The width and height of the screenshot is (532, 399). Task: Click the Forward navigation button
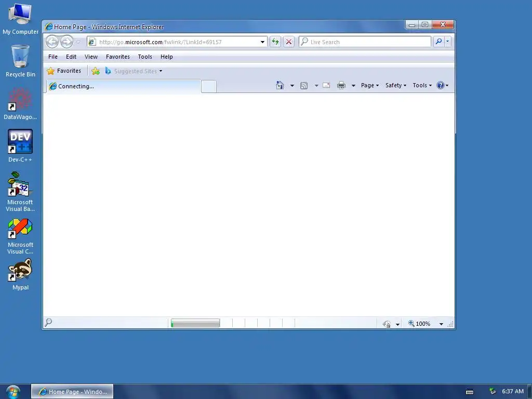tap(66, 42)
